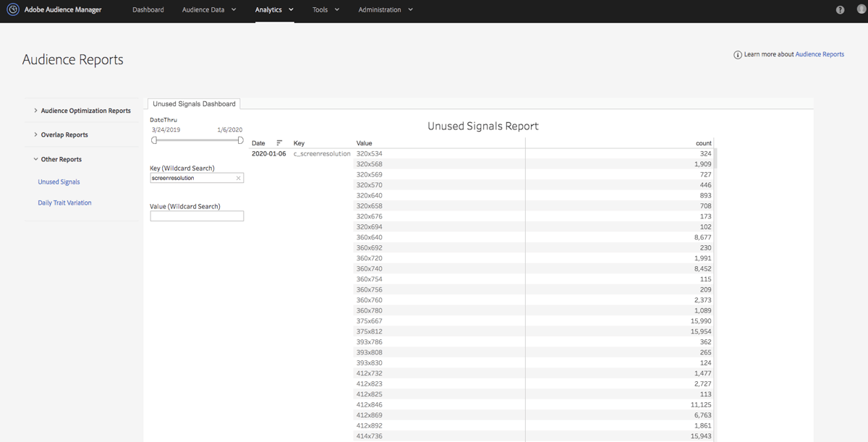
Task: Click the Key column header
Action: point(299,143)
